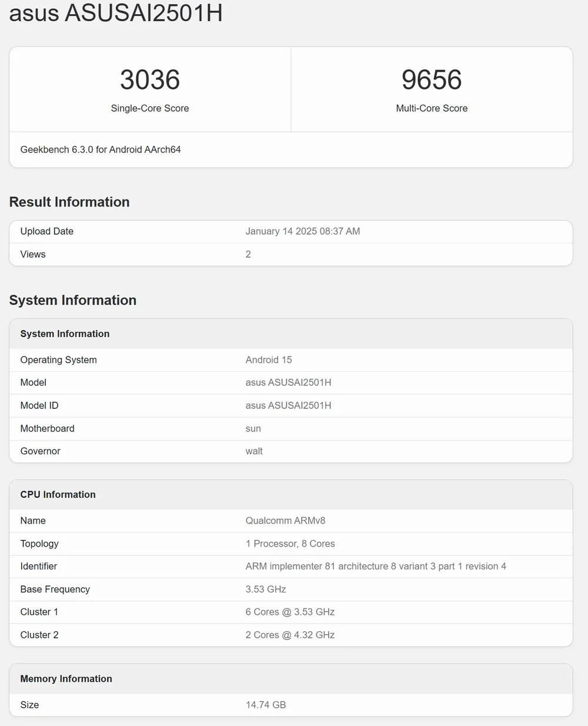Click the Base Frequency label
This screenshot has height=726, width=588.
coord(55,590)
